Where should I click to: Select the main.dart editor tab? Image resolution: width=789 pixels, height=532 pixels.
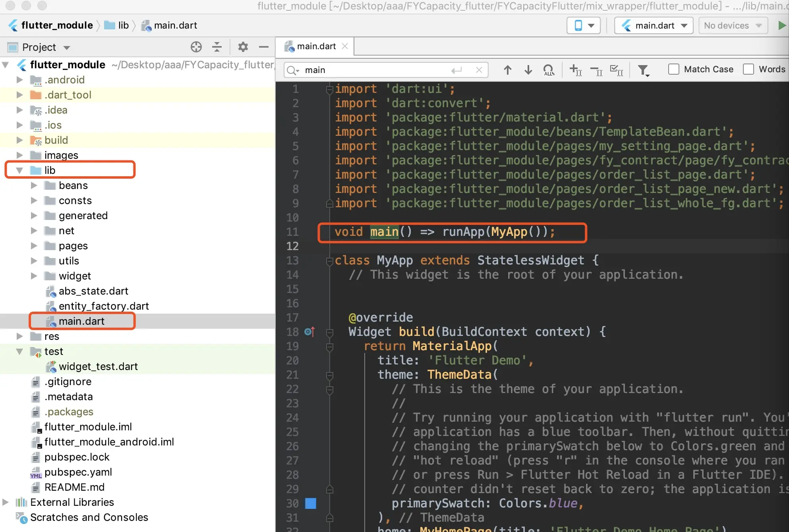(316, 46)
